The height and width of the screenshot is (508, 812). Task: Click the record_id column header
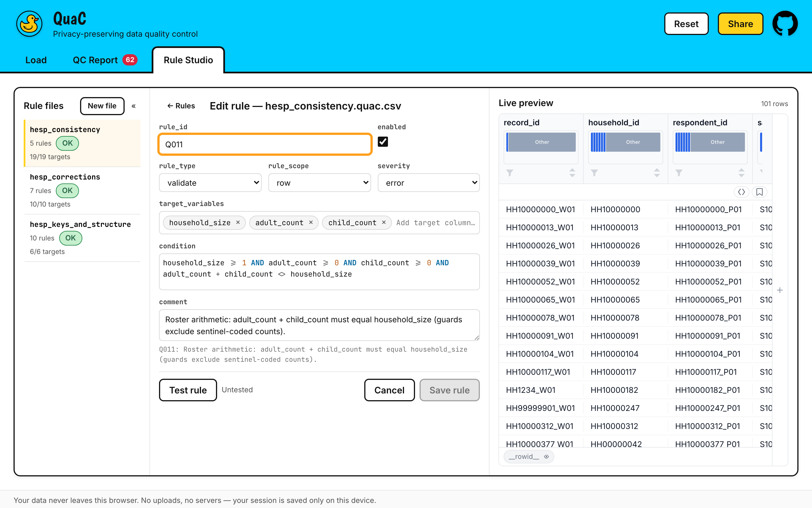[x=521, y=123]
